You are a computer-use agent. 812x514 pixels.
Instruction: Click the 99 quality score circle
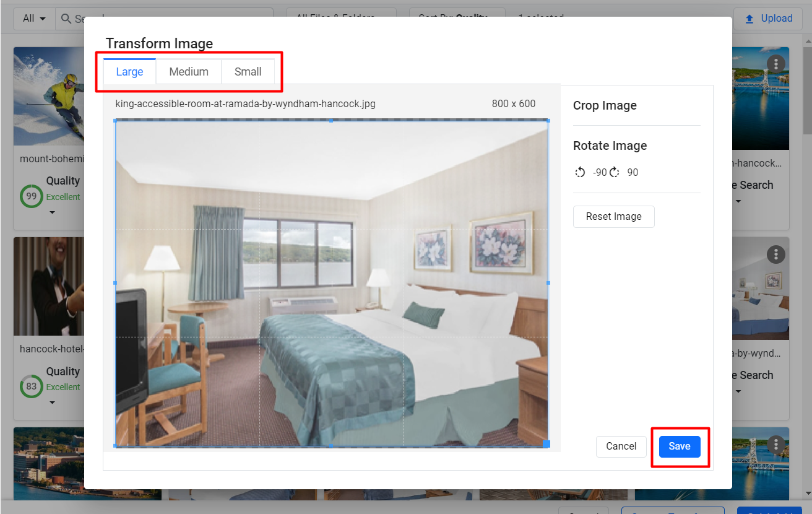point(32,196)
